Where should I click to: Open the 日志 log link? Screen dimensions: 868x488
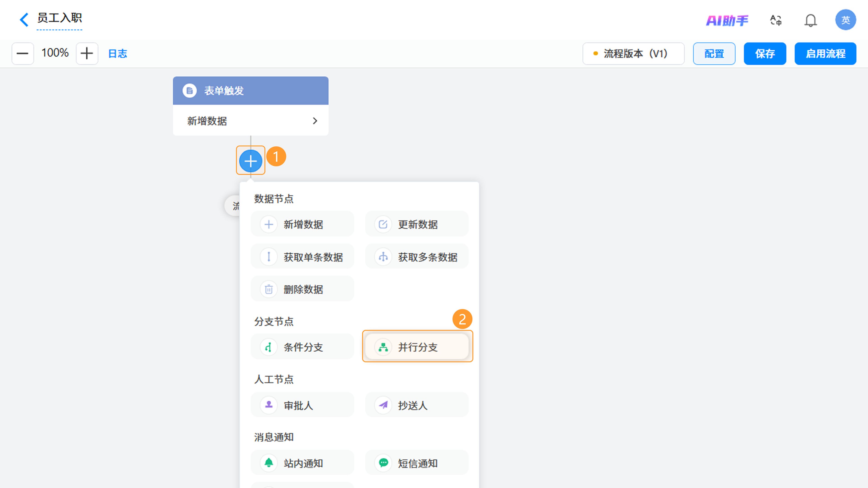point(118,54)
